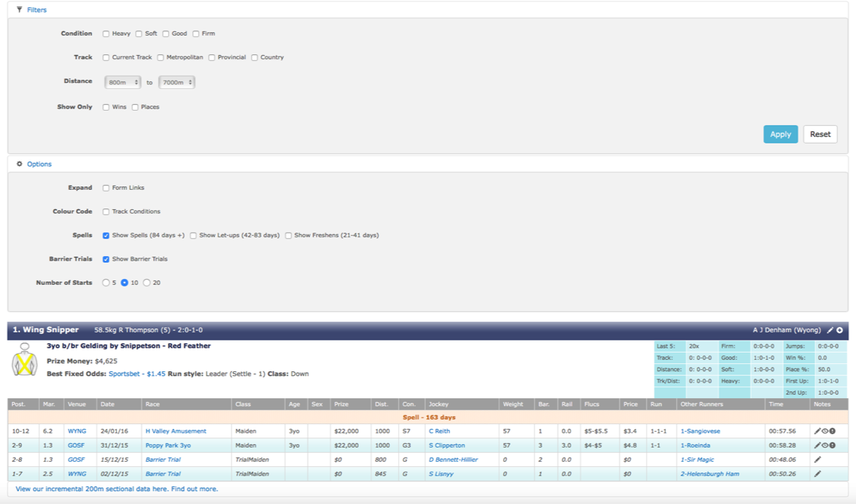Click pencil icon in the 15/12/15 Barrier Trial row
This screenshot has height=504, width=856.
tap(817, 460)
